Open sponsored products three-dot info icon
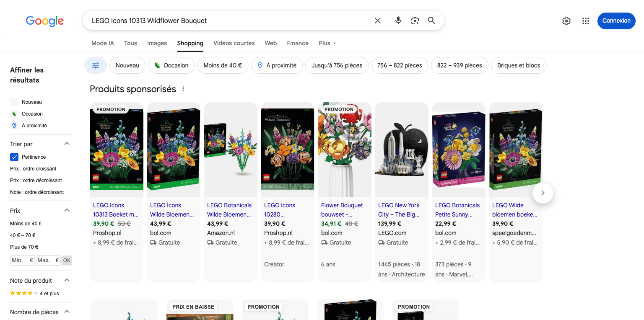The image size is (644, 320). coord(183,89)
